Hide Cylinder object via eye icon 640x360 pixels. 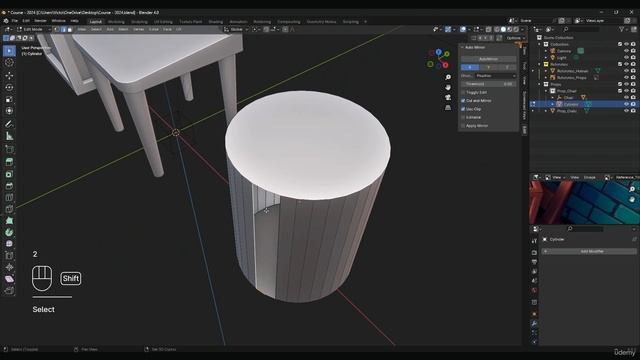coord(626,104)
